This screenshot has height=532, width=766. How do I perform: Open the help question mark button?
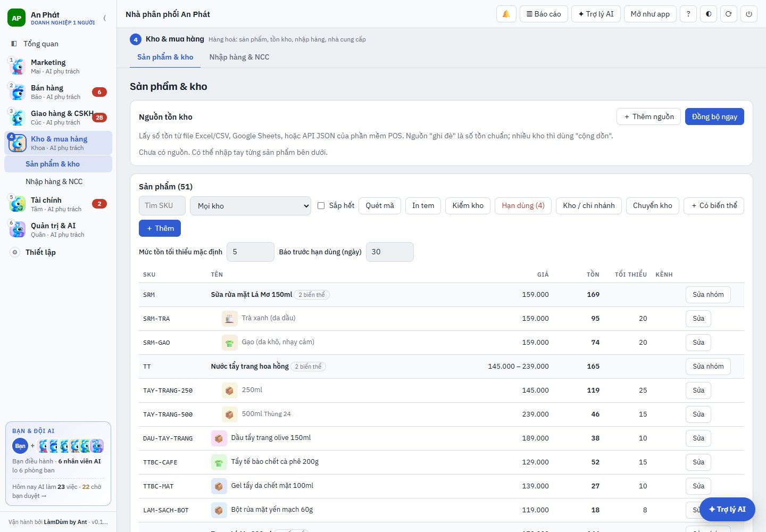tap(688, 14)
